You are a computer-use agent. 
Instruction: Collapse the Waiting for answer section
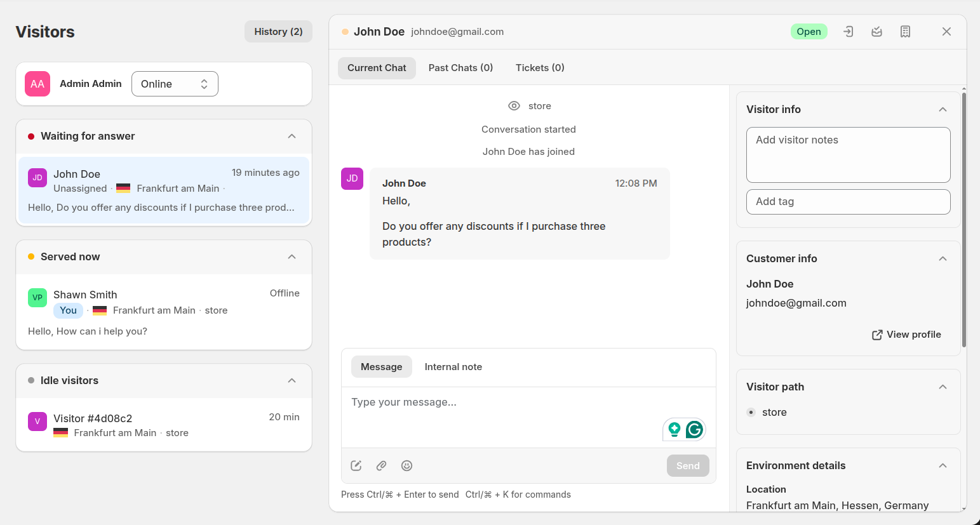point(292,136)
